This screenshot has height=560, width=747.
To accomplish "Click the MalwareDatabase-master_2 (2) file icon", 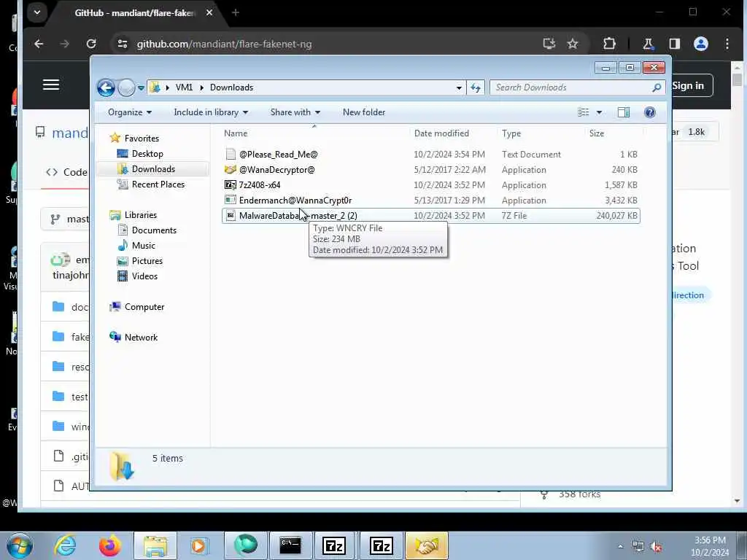I will coord(231,215).
